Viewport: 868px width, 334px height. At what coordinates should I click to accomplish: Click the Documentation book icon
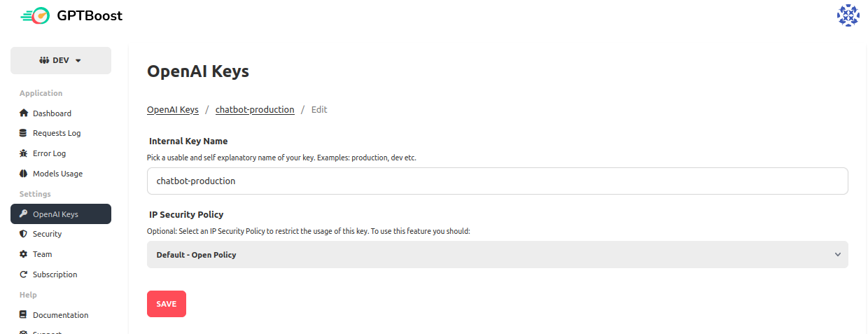pyautogui.click(x=24, y=315)
